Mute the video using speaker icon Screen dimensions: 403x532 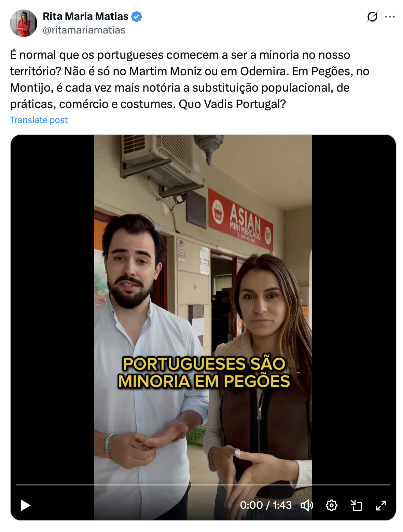coord(307,505)
